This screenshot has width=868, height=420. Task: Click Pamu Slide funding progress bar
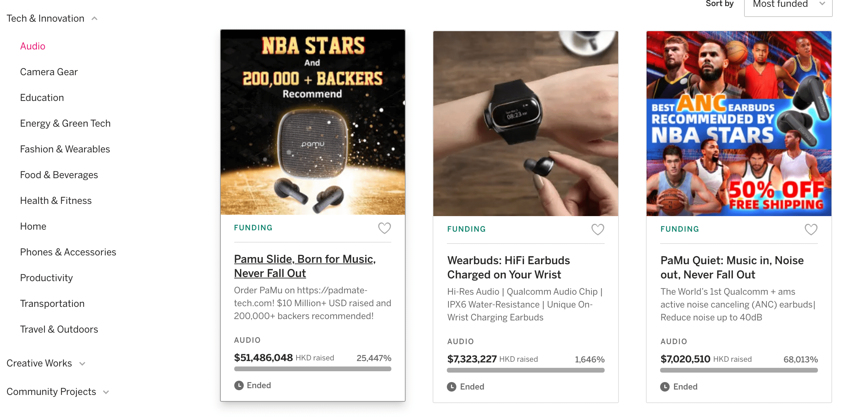pyautogui.click(x=312, y=369)
